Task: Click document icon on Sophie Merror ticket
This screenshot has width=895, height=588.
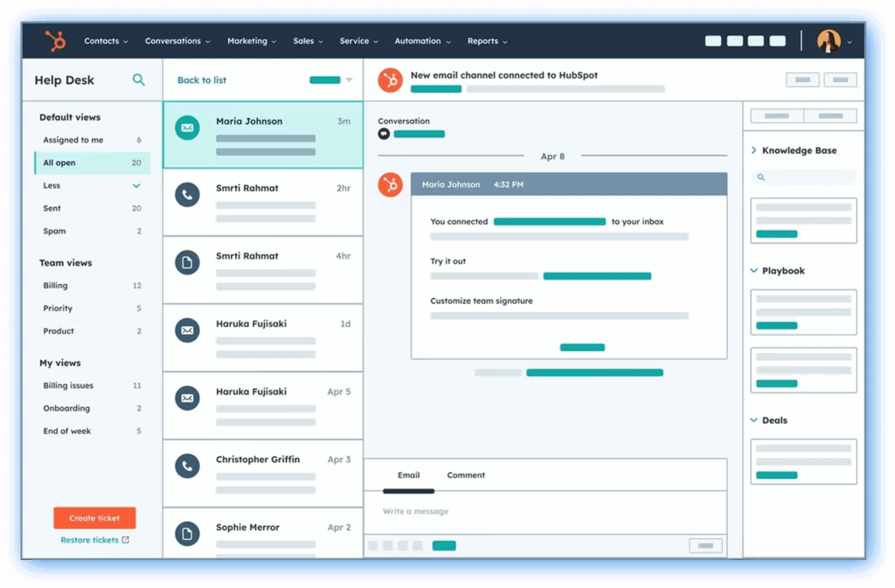Action: point(187,534)
